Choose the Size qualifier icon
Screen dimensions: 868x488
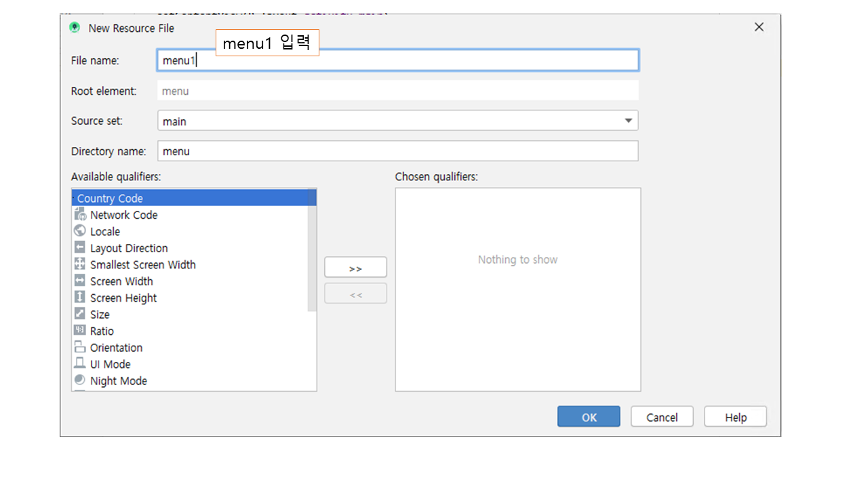[80, 314]
